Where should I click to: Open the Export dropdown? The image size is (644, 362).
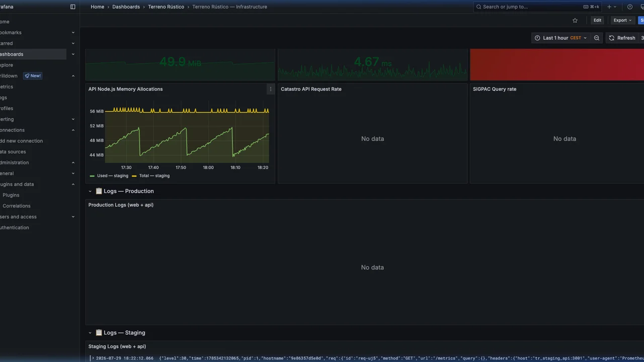click(x=622, y=21)
